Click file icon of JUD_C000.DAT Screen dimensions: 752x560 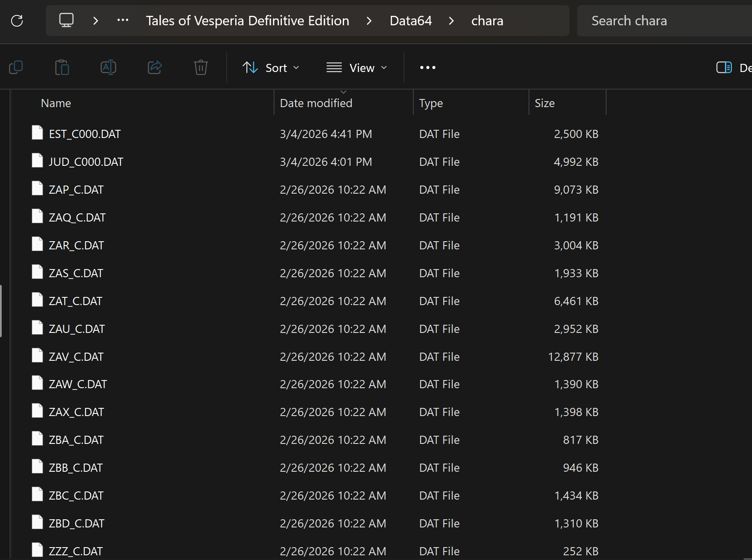pyautogui.click(x=37, y=160)
